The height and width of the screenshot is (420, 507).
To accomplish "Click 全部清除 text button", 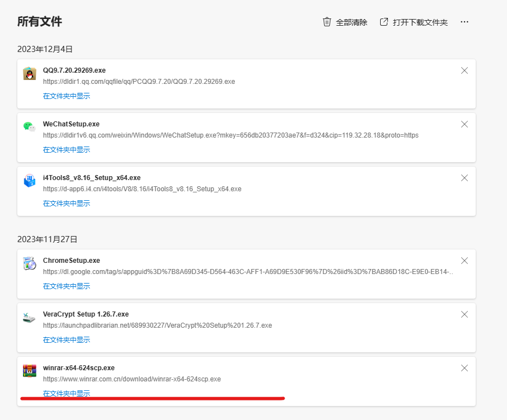I will click(x=352, y=22).
